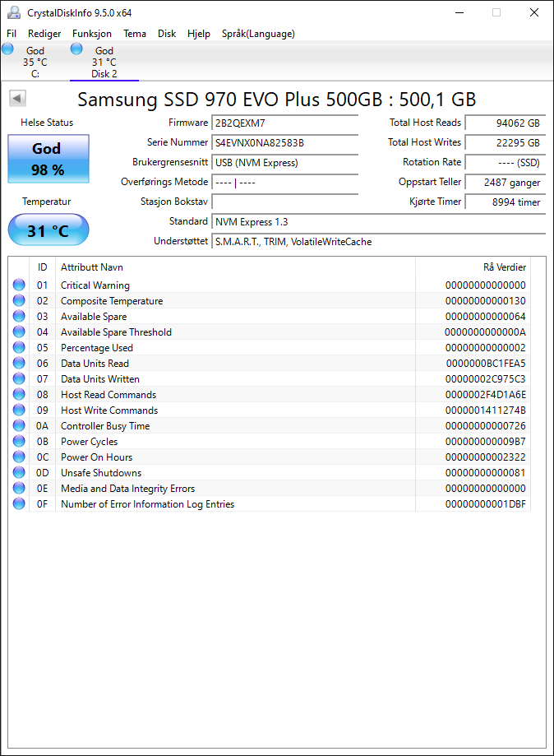This screenshot has height=756, width=554.
Task: Click the NVM Express 1.3 standard field
Action: (x=379, y=222)
